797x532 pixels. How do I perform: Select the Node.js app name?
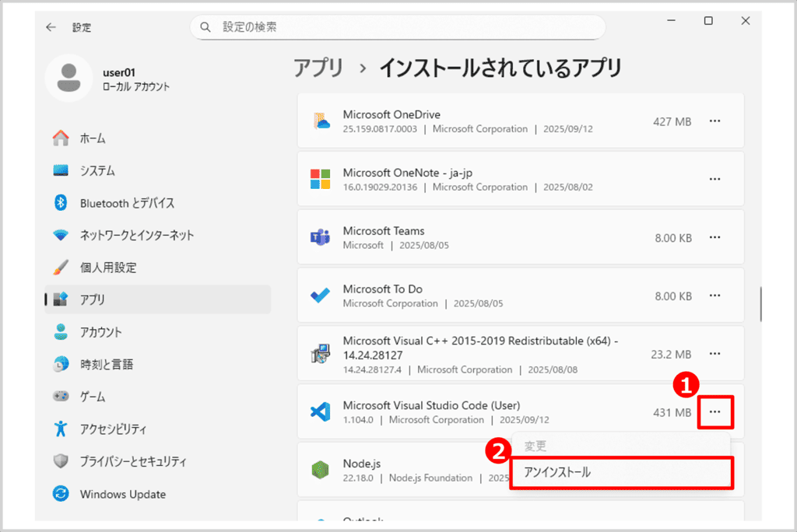tap(362, 464)
